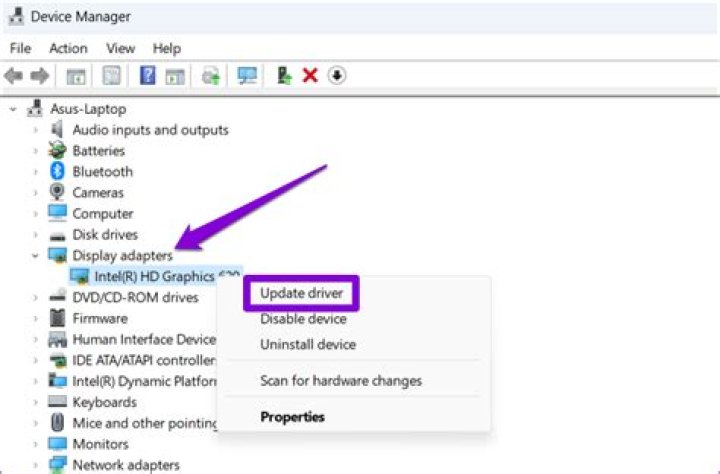Click the Back arrow toolbar icon

point(13,76)
